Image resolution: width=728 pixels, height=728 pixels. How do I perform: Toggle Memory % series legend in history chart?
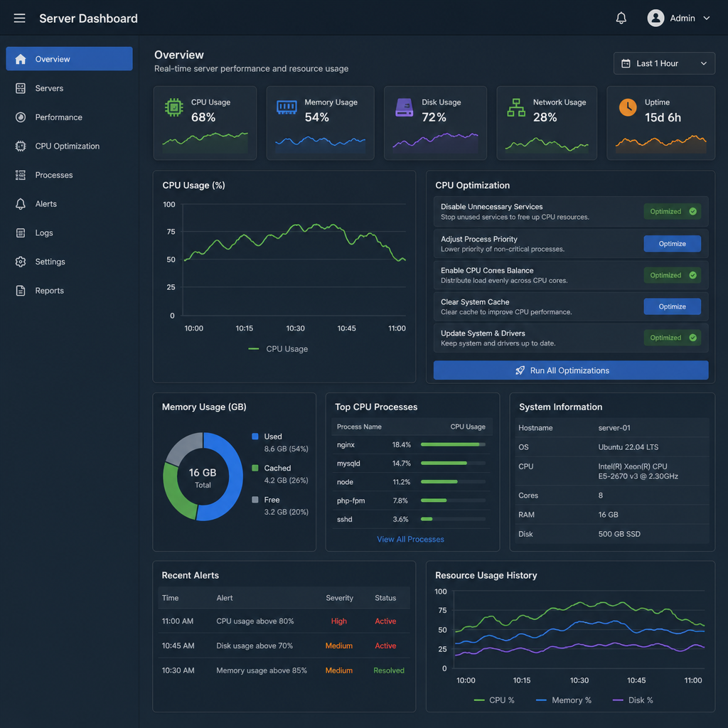564,700
